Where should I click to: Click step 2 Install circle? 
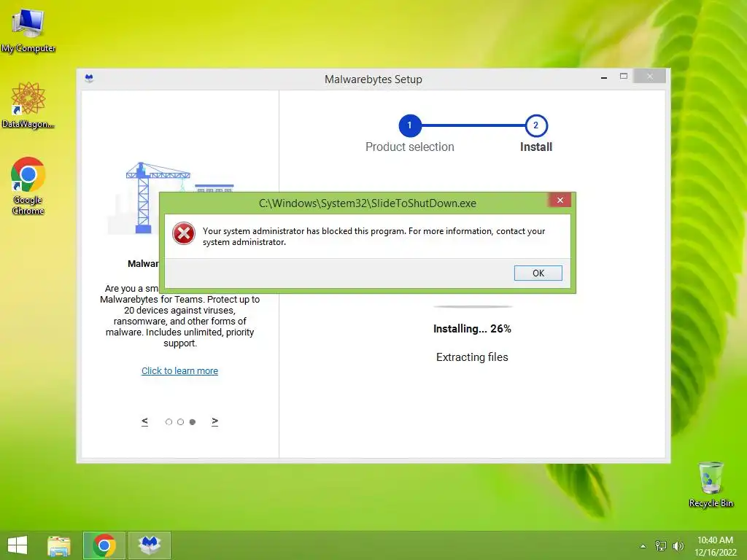(x=536, y=125)
